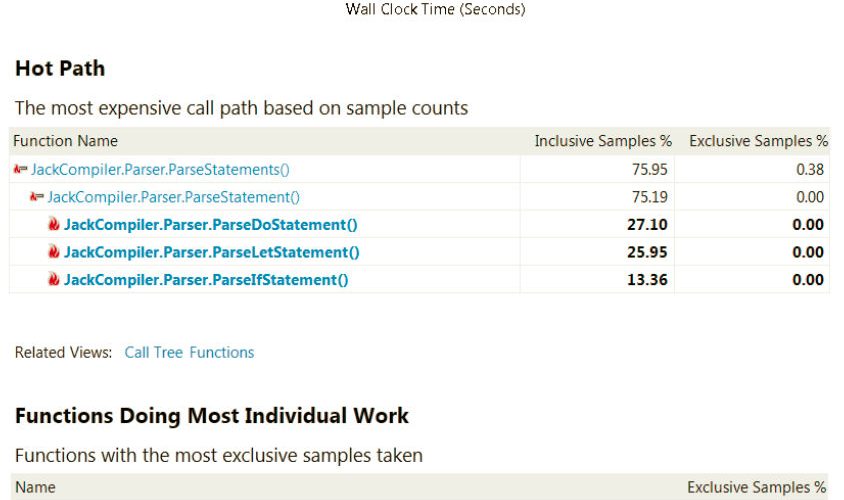844x500 pixels.
Task: Click the flame icon beside ParseDoStatement()
Action: tap(54, 225)
